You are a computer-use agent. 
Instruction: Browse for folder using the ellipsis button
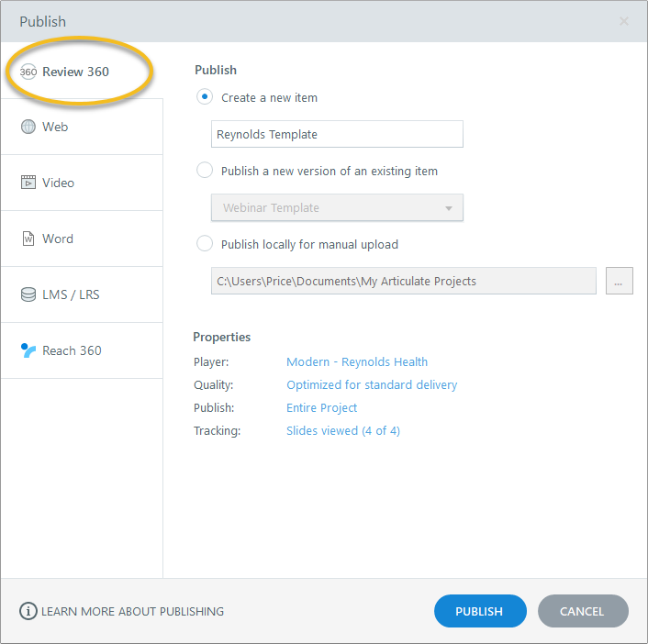pos(619,282)
